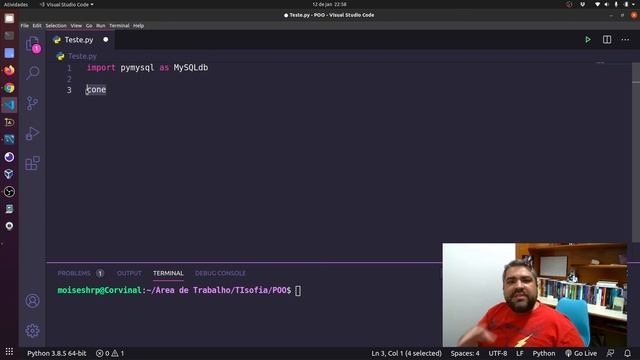The height and width of the screenshot is (360, 640).
Task: Show errors and warnings count
Action: (110, 353)
